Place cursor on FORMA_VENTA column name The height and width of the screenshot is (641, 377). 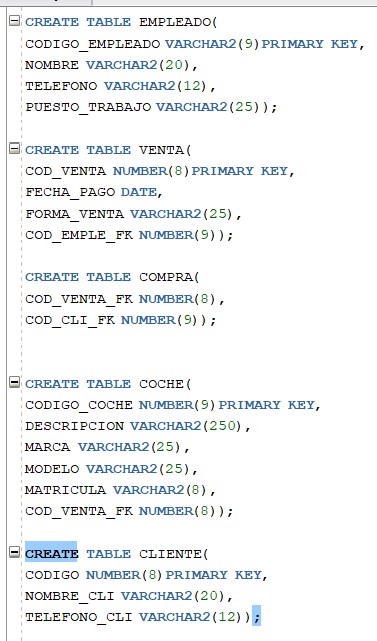pos(74,214)
